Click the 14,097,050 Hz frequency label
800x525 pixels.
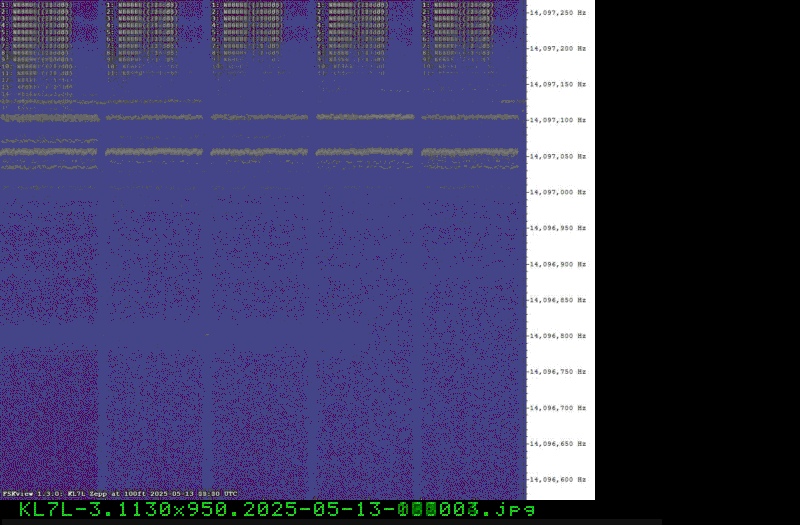558,156
